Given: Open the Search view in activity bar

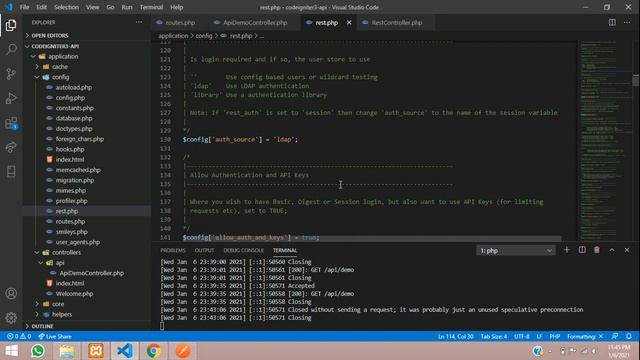Looking at the screenshot, I should point(11,49).
